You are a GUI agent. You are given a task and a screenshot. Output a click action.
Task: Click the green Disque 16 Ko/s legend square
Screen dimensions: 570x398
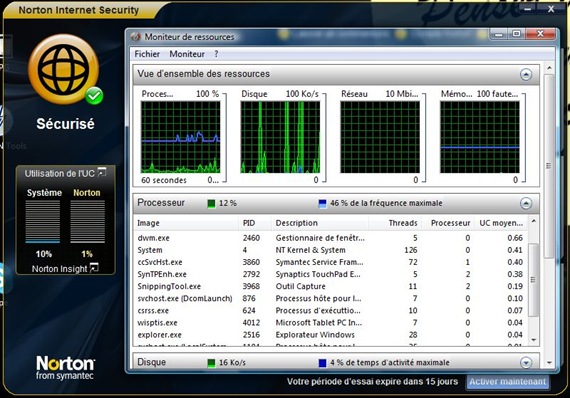211,363
